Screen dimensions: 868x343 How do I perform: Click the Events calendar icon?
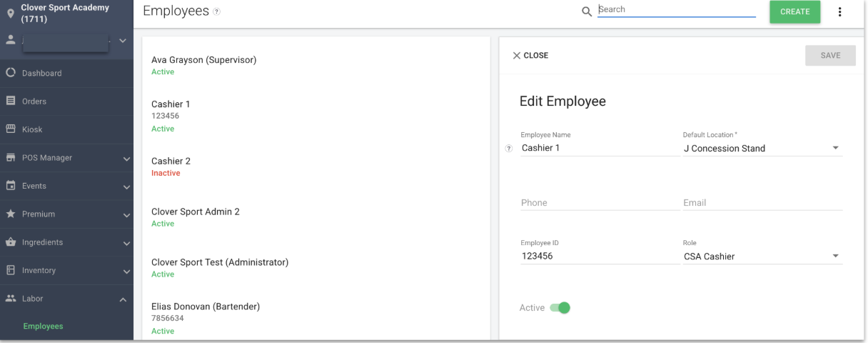point(11,186)
